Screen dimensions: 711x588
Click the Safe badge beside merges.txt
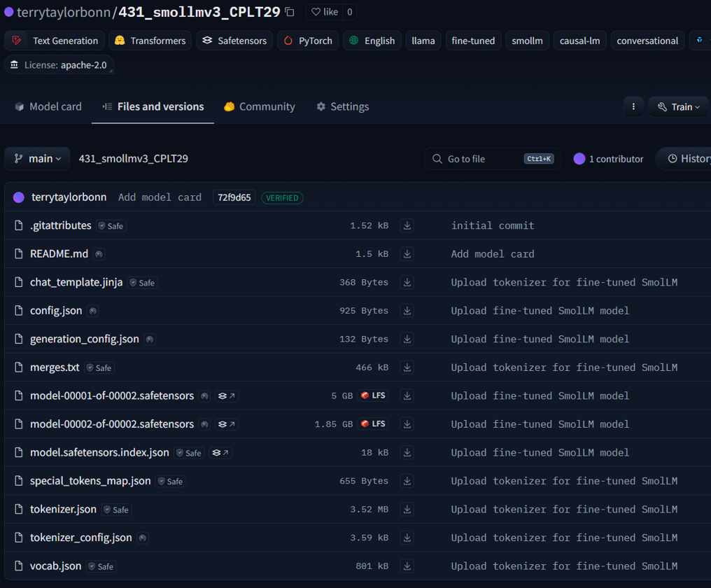point(99,368)
